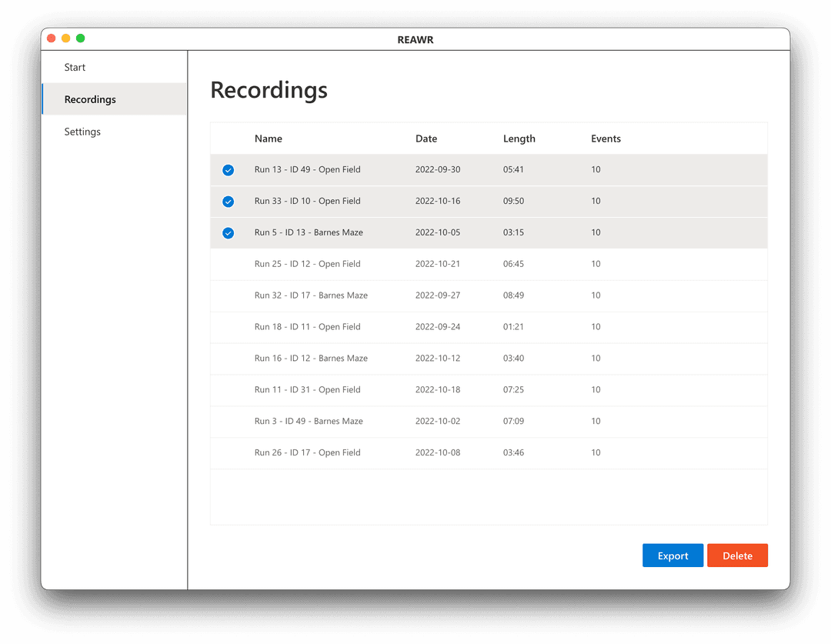Viewport: 831px width, 644px height.
Task: Sort by recording Length
Action: [519, 138]
